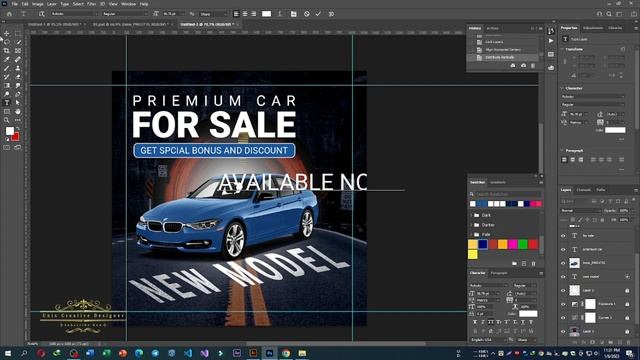
Task: Select the Eraser tool
Action: tap(18, 77)
